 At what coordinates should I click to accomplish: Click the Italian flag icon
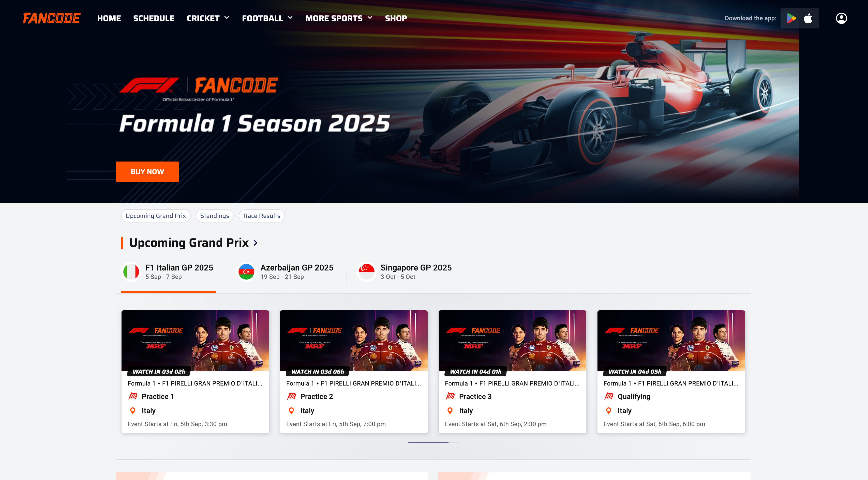131,272
